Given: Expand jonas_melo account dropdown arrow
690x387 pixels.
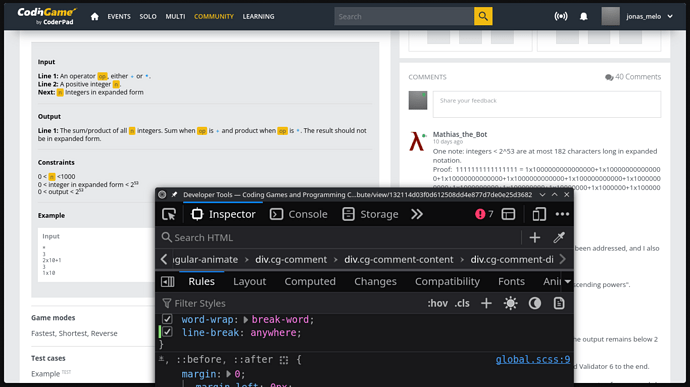Looking at the screenshot, I should [x=670, y=16].
